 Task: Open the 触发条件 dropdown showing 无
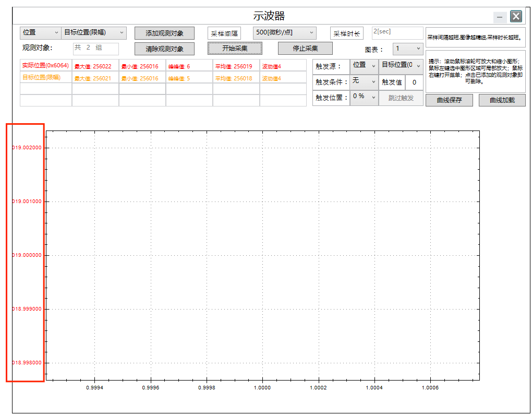364,81
